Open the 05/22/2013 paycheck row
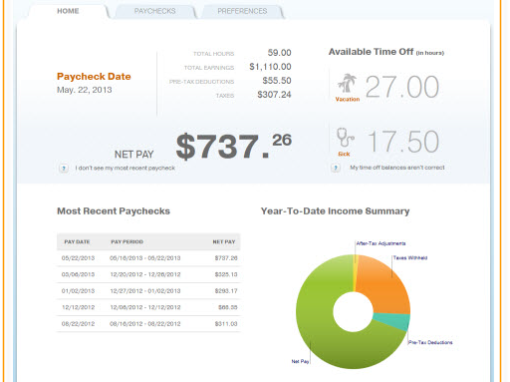The height and width of the screenshot is (382, 510). click(149, 258)
